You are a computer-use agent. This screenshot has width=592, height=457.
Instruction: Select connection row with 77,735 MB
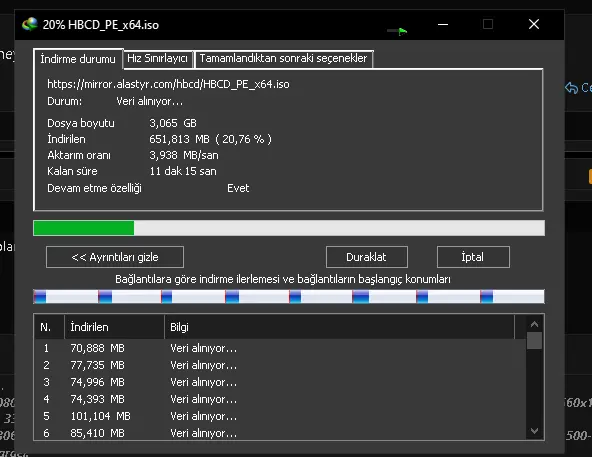click(x=280, y=365)
